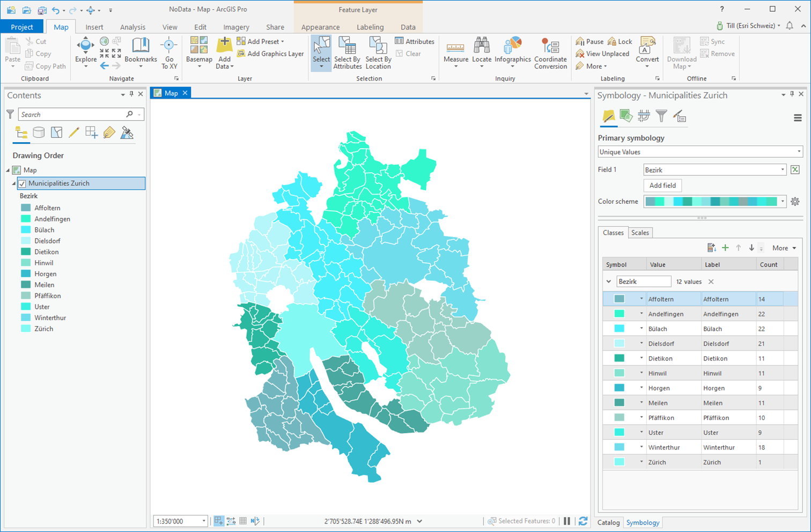Open the Add Preset dropdown
Viewport: 811px width, 532px height.
click(261, 41)
